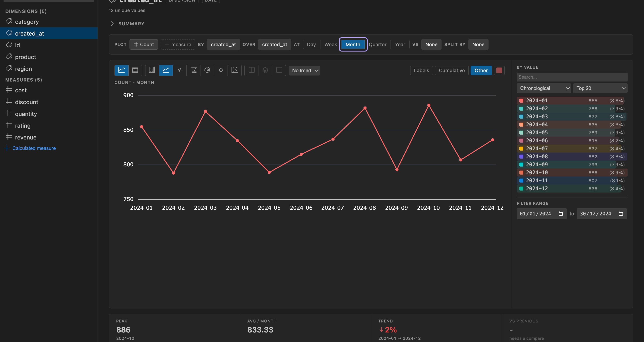Open the VS None comparison selector

431,44
